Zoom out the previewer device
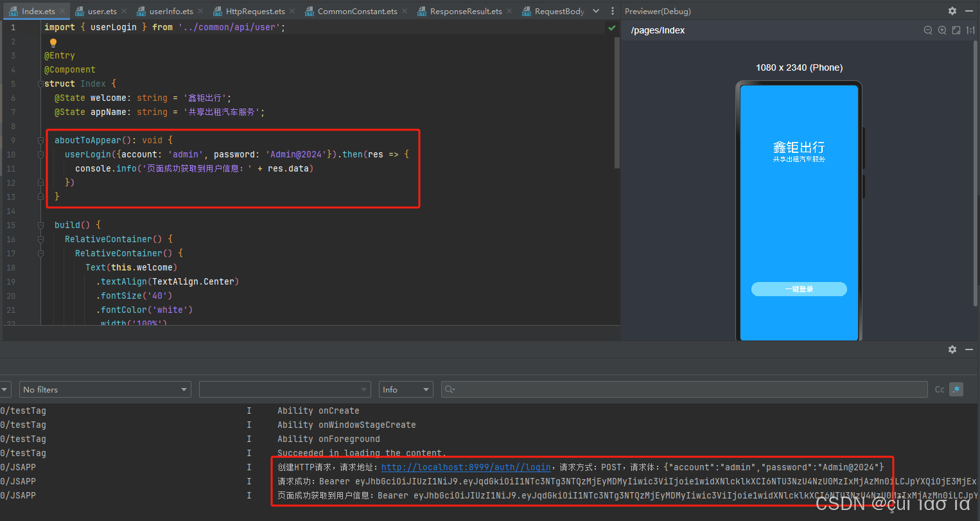 (x=928, y=30)
